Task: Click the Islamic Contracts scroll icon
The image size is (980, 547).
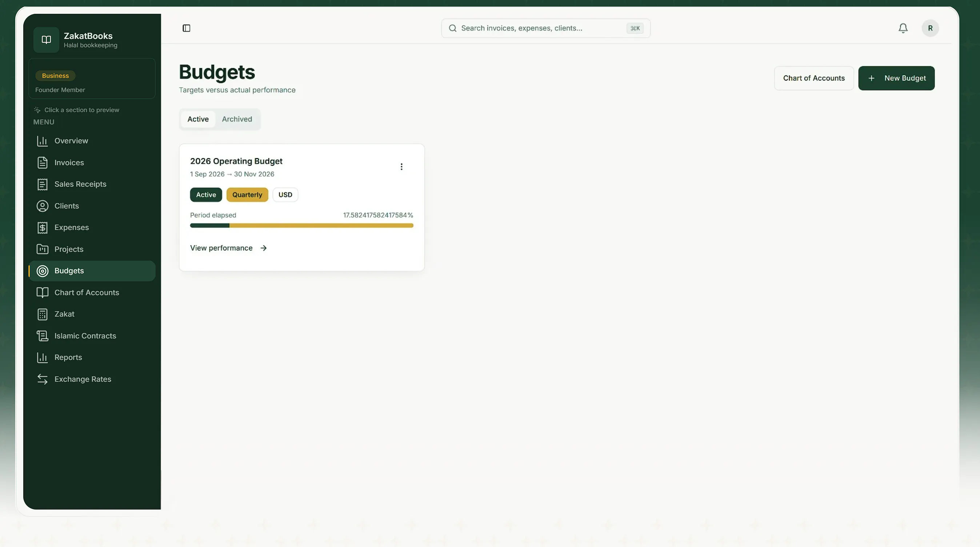Action: tap(42, 336)
